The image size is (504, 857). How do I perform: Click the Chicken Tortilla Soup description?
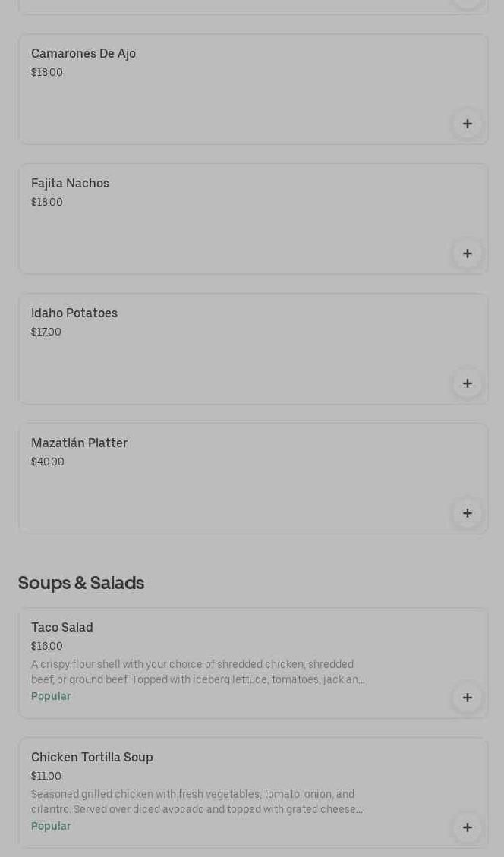pos(197,802)
